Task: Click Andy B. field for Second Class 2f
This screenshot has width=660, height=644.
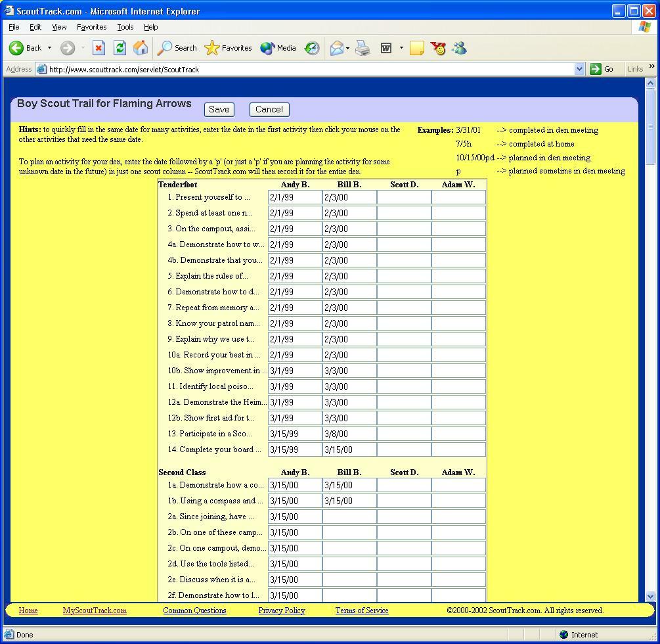Action: coord(295,595)
